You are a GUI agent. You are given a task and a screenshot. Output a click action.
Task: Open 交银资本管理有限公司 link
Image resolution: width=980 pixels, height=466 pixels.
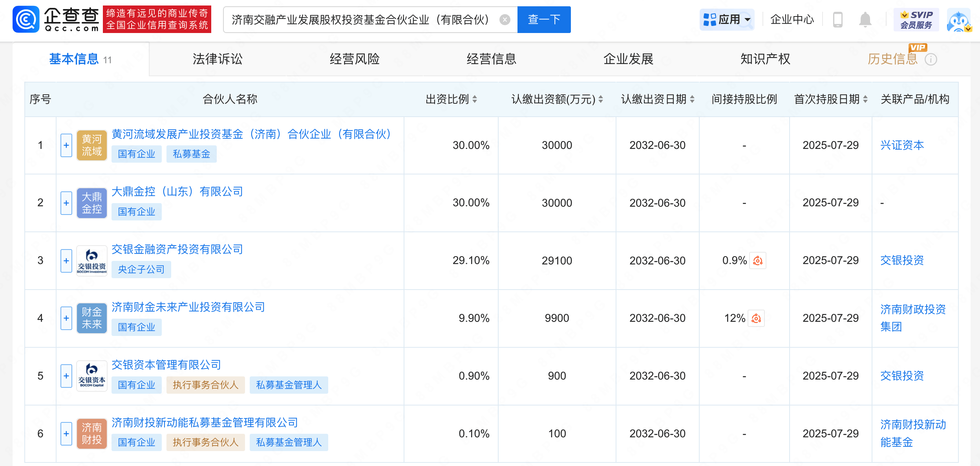click(x=166, y=365)
